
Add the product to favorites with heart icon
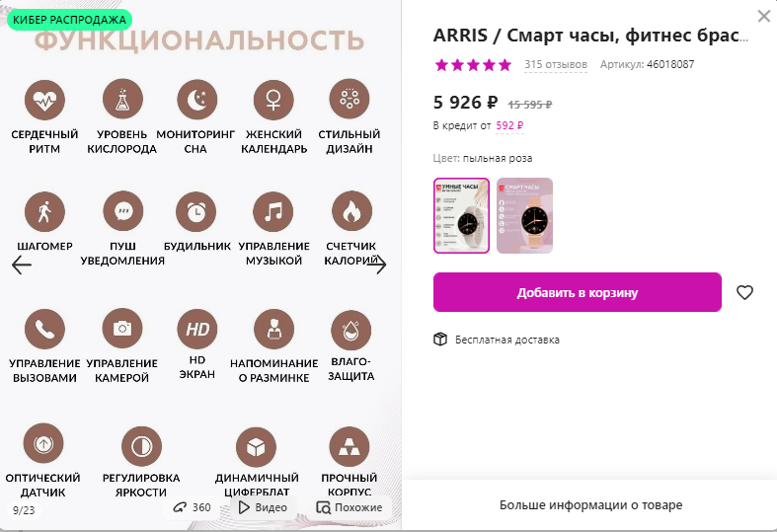pos(745,292)
